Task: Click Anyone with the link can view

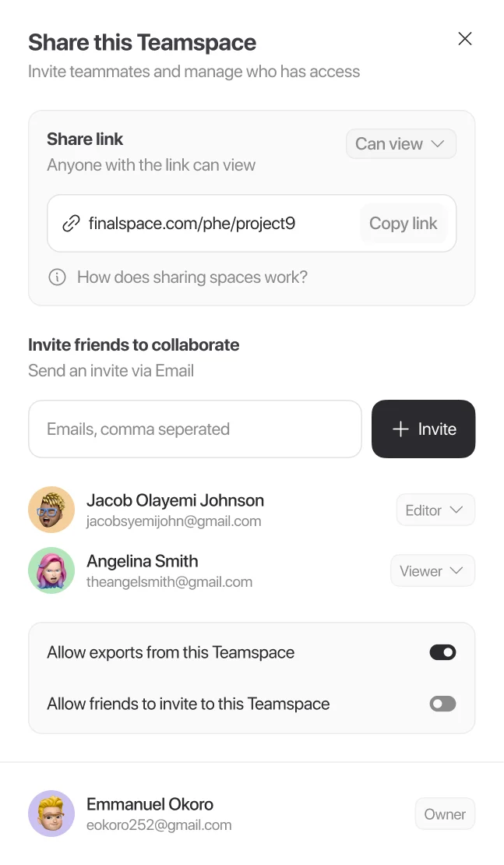Action: click(x=151, y=165)
